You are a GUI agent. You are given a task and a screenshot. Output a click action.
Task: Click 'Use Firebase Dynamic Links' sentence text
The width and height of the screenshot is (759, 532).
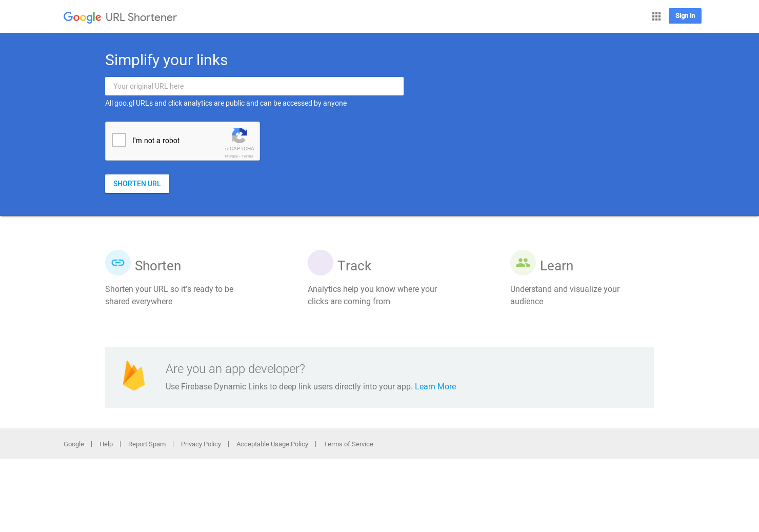pyautogui.click(x=289, y=387)
